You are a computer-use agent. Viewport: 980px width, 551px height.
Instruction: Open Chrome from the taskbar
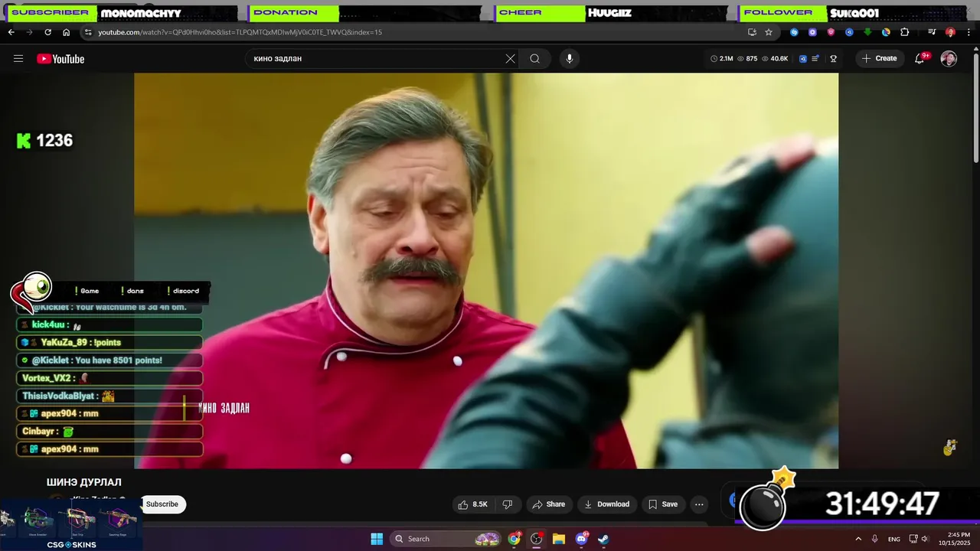[514, 539]
